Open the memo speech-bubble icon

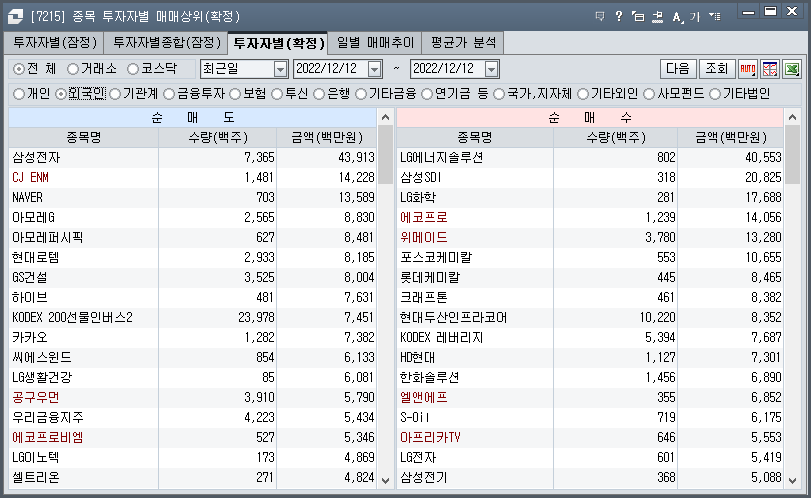tap(600, 17)
